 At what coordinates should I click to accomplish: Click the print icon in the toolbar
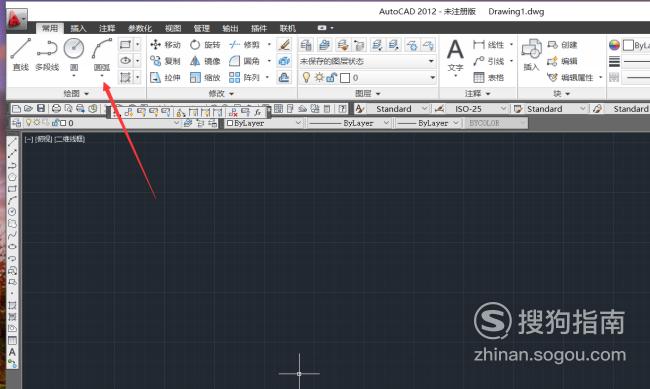click(56, 109)
